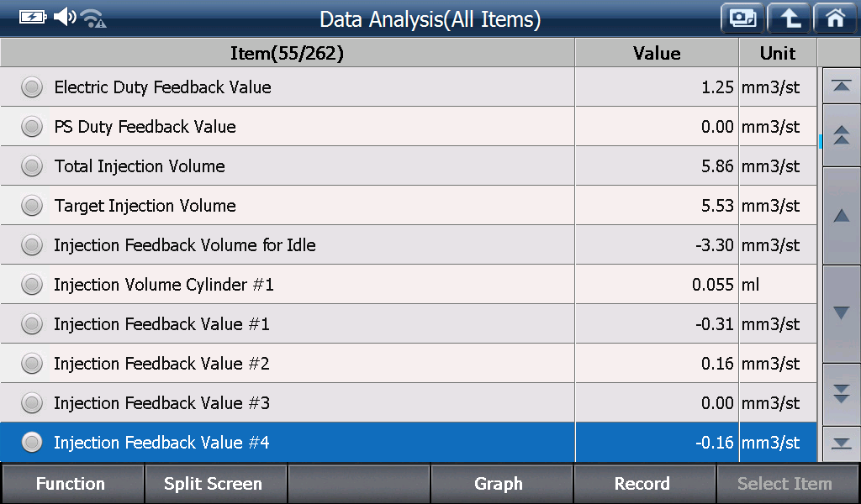Screen dimensions: 861x504
Task: Move down one row arrow
Action: [x=841, y=313]
